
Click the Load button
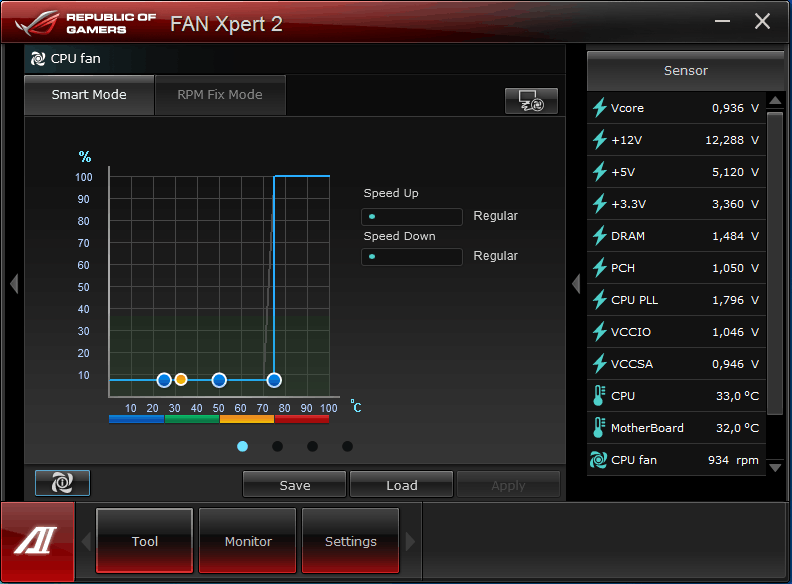[x=402, y=484]
